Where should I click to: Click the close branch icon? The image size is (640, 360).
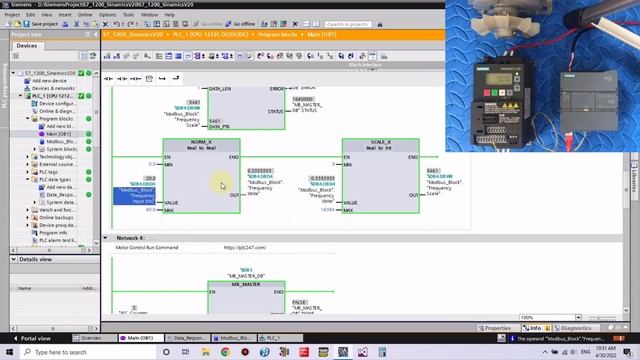click(176, 78)
